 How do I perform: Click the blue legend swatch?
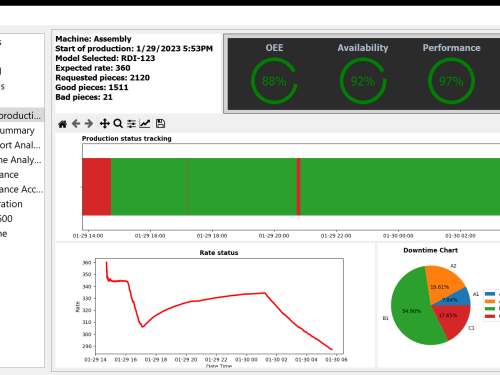(x=490, y=294)
